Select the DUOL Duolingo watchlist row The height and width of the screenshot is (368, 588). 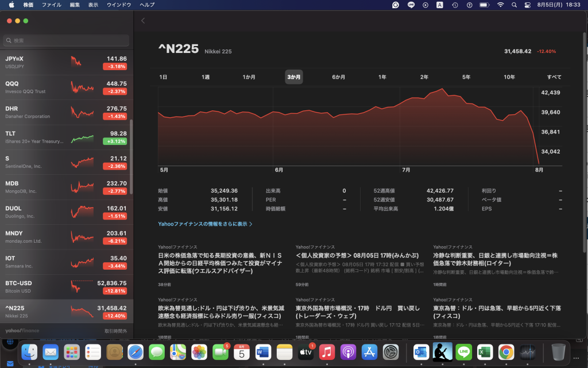(66, 212)
